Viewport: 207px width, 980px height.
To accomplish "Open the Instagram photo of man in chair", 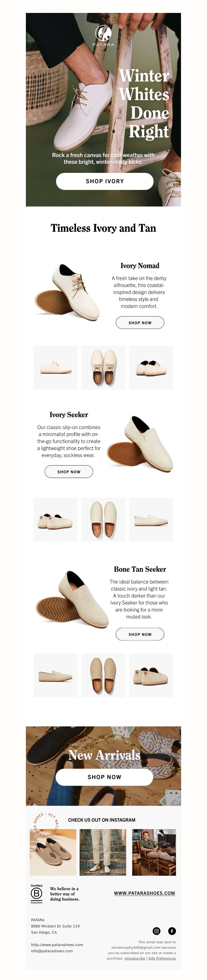I will [x=154, y=853].
